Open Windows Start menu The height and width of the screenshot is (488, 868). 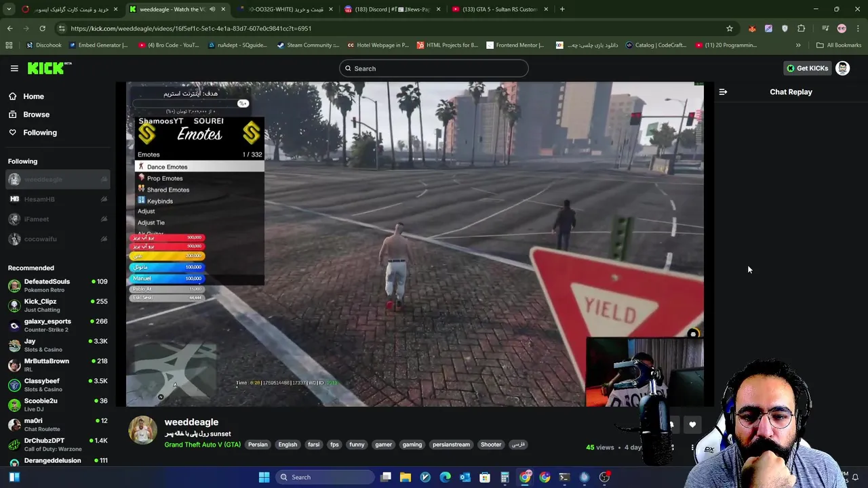pyautogui.click(x=264, y=477)
